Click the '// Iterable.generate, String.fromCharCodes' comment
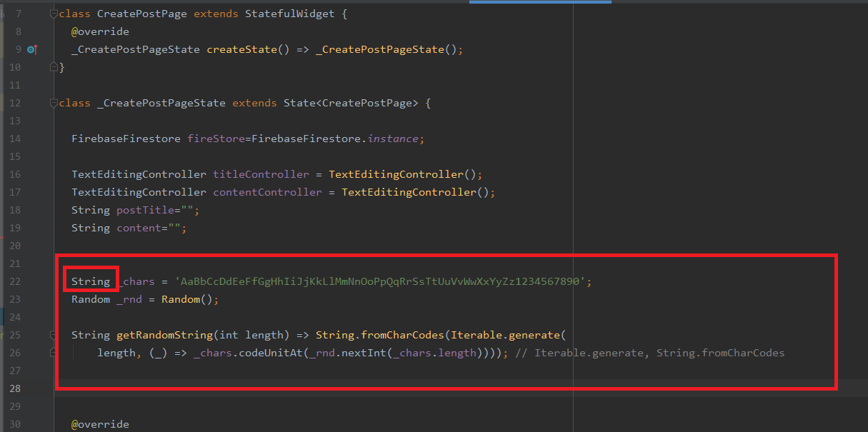868x432 pixels. [x=649, y=353]
